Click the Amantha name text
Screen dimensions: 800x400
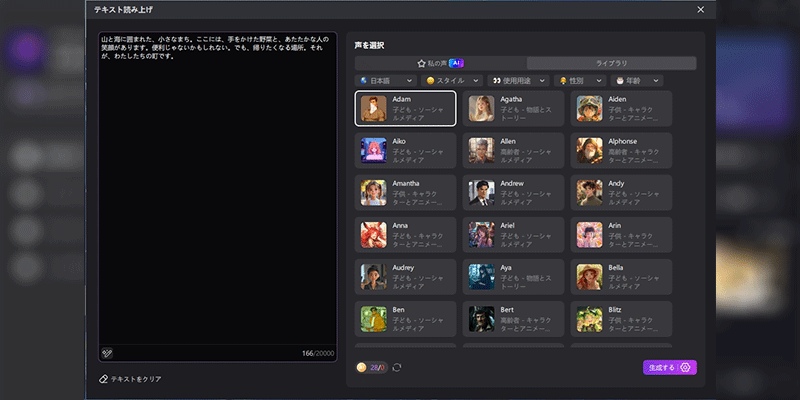coord(407,183)
